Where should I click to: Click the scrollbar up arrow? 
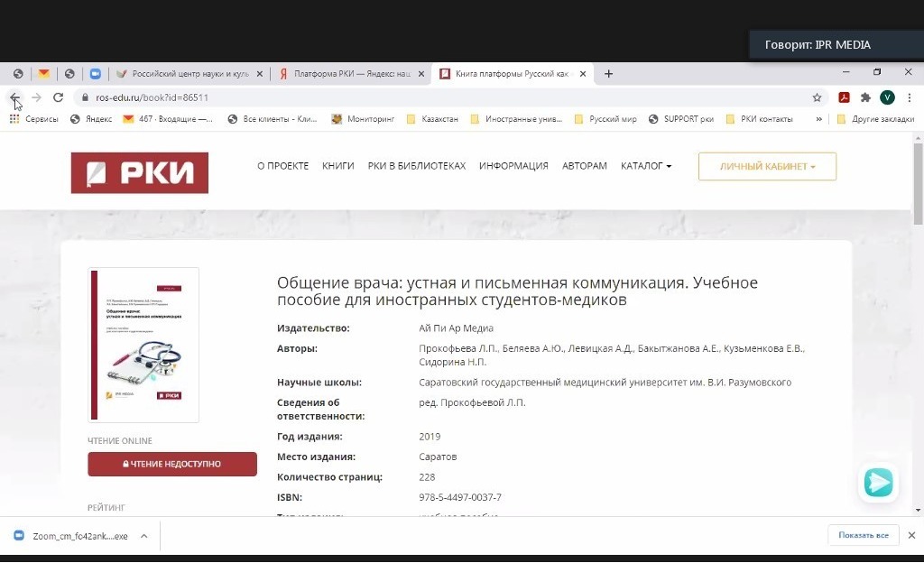[918, 138]
